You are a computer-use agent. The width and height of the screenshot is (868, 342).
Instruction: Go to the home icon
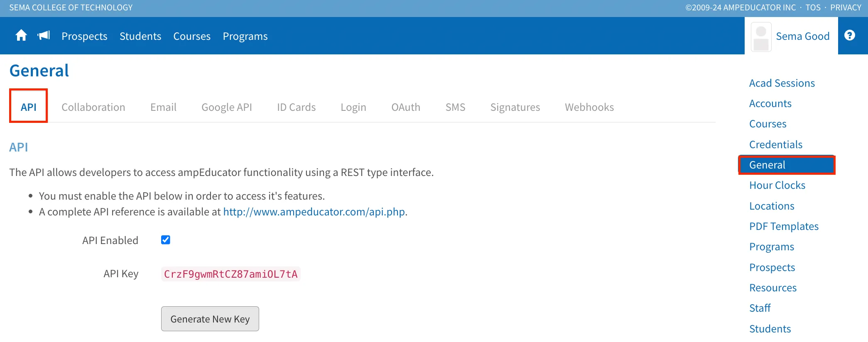click(x=21, y=36)
